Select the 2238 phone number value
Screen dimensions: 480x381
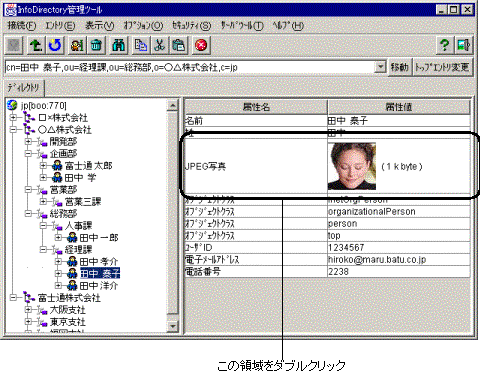[399, 271]
